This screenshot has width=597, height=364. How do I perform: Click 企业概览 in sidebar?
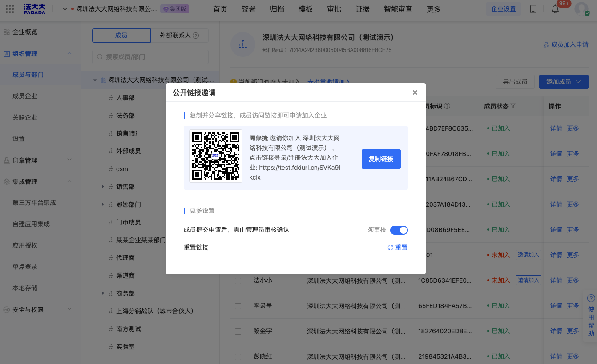tap(25, 32)
